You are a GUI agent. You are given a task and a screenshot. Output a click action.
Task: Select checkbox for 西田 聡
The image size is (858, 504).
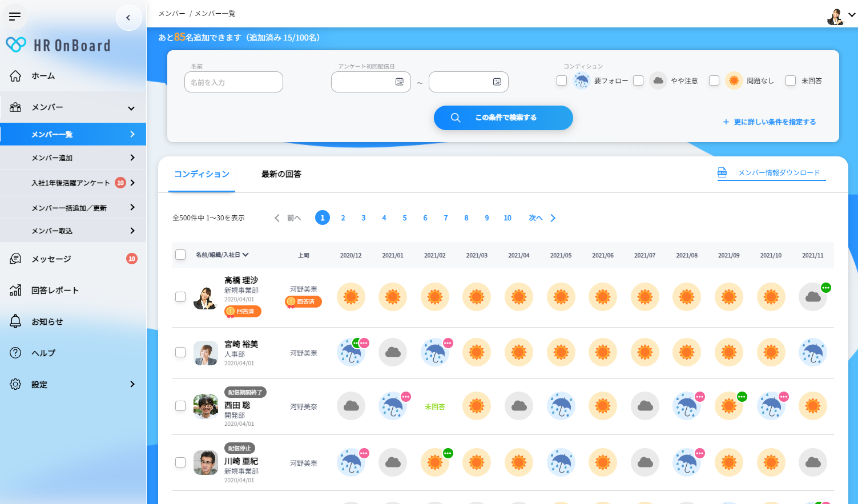point(180,406)
